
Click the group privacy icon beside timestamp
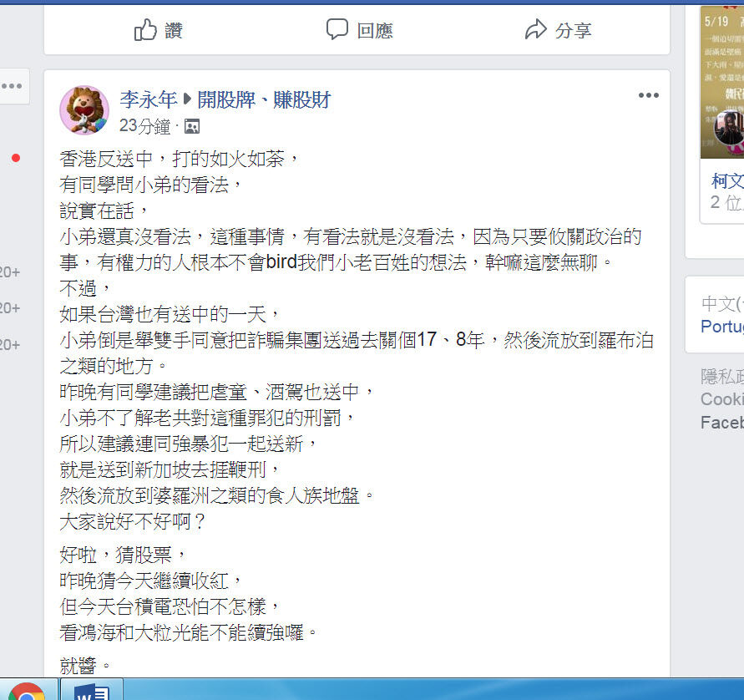click(x=192, y=127)
